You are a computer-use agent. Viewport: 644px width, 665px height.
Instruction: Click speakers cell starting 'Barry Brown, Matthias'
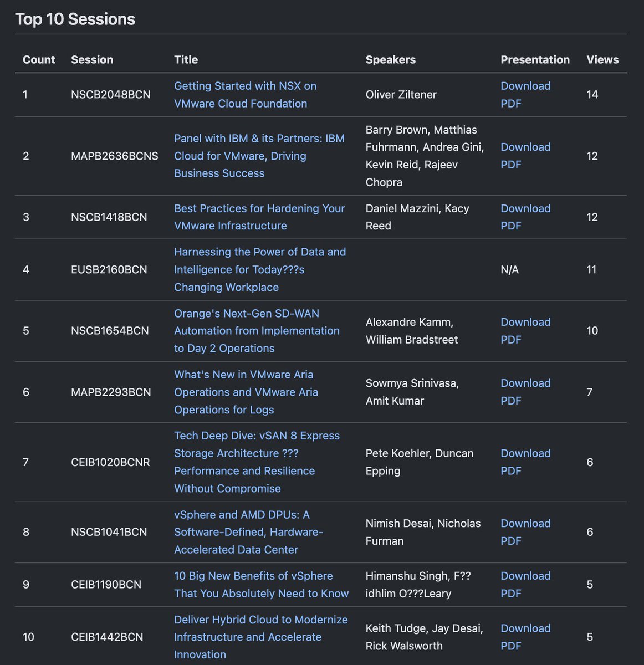pyautogui.click(x=425, y=156)
